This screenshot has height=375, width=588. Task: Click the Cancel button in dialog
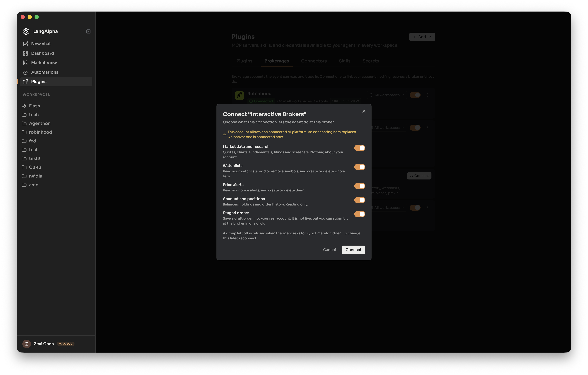pos(329,250)
